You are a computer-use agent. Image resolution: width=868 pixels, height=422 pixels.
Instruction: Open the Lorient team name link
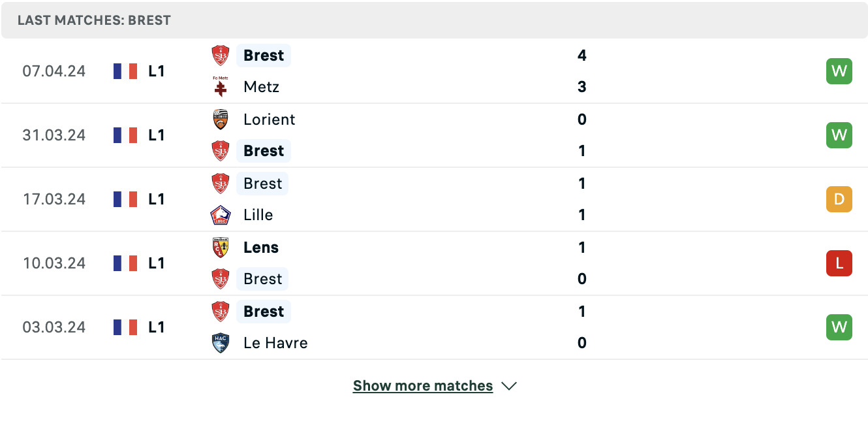coord(269,120)
